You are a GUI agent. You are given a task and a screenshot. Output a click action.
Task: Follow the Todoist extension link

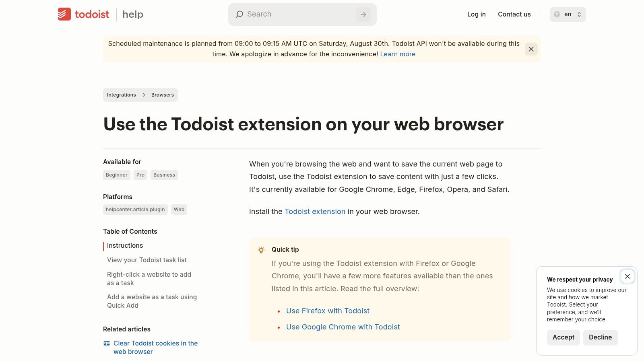315,211
